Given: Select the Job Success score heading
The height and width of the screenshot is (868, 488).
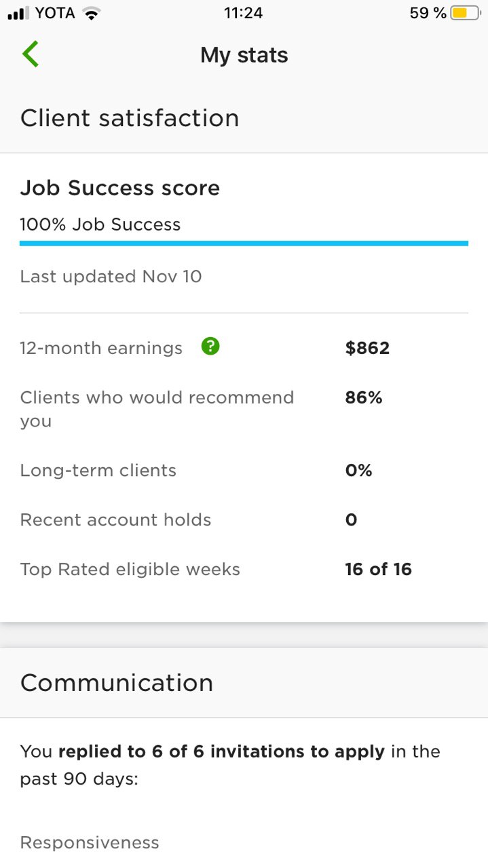Looking at the screenshot, I should (x=120, y=188).
